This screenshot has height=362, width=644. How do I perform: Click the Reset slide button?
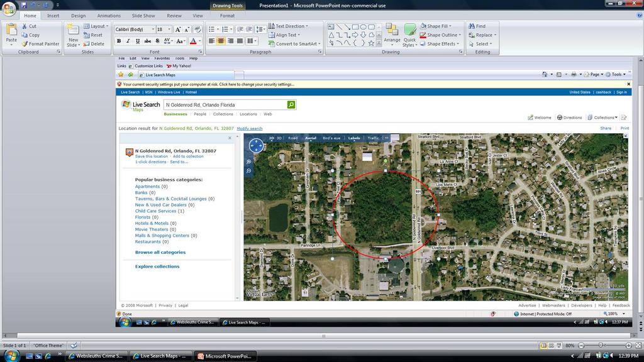pyautogui.click(x=93, y=35)
